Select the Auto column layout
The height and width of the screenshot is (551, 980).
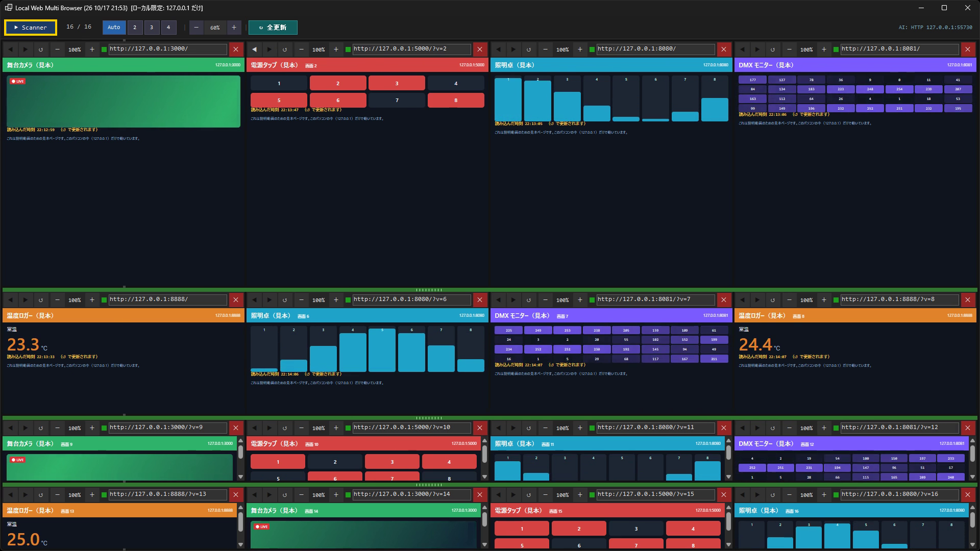tap(114, 28)
